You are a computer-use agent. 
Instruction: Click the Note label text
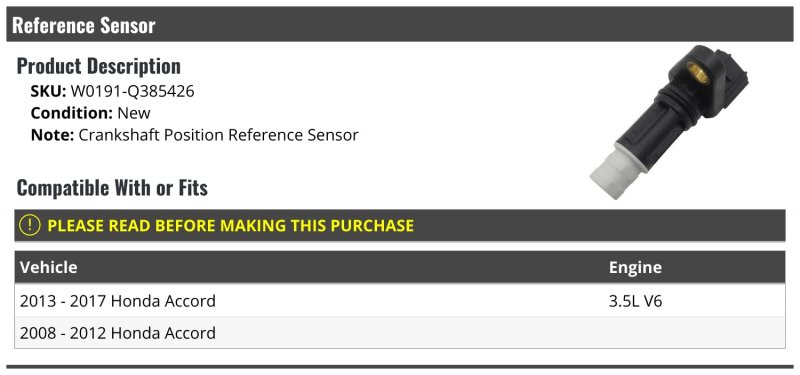[53, 135]
